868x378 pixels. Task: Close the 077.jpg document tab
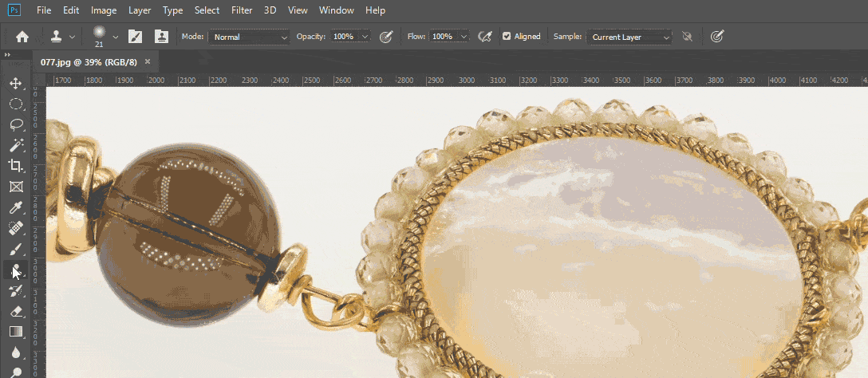click(148, 61)
